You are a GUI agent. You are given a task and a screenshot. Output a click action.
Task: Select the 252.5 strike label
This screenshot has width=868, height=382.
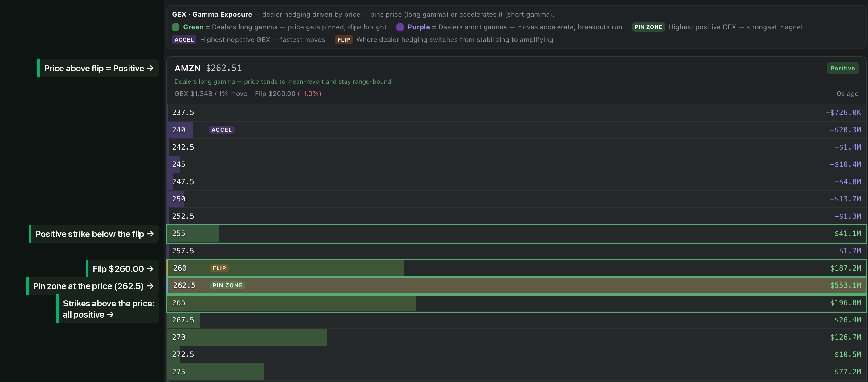point(183,216)
